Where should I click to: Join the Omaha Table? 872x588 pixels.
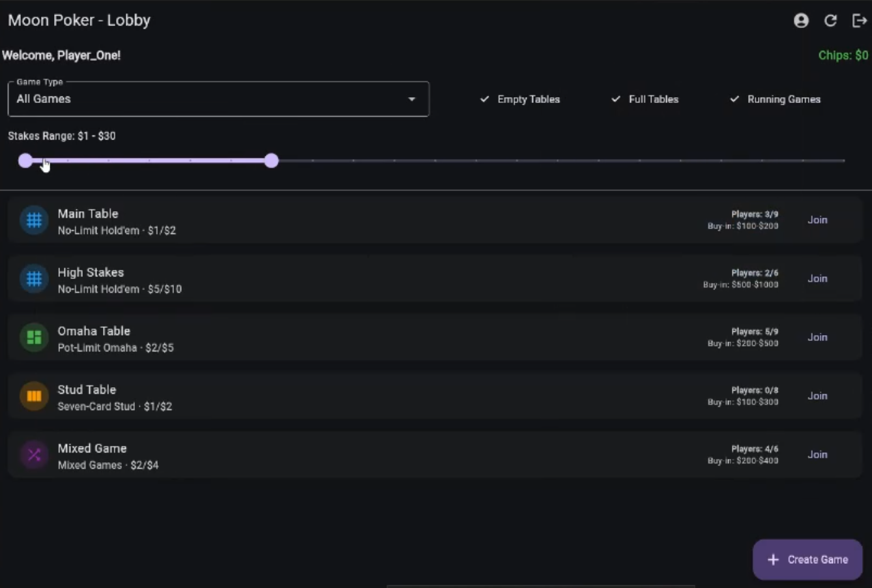click(x=817, y=337)
